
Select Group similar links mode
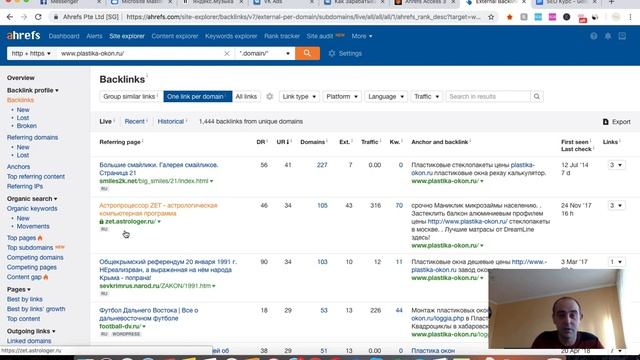tap(130, 97)
